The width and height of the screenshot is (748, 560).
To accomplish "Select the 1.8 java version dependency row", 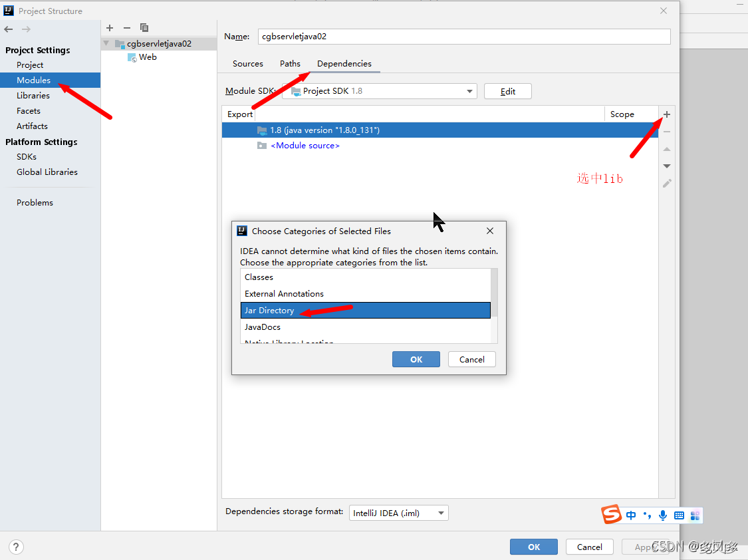I will pyautogui.click(x=440, y=130).
